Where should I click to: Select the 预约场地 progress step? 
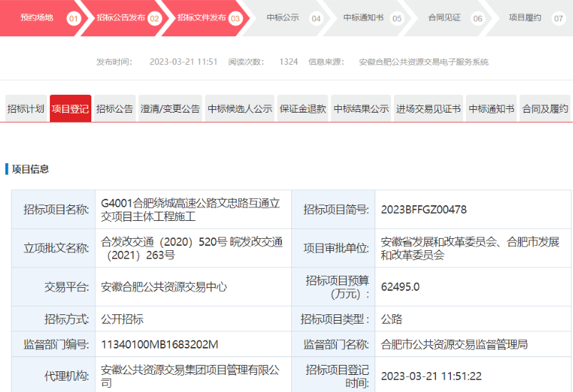36,18
